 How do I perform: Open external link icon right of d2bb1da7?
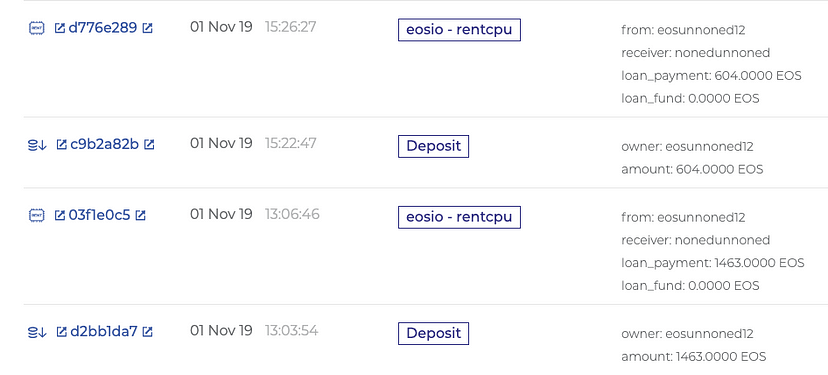148,332
